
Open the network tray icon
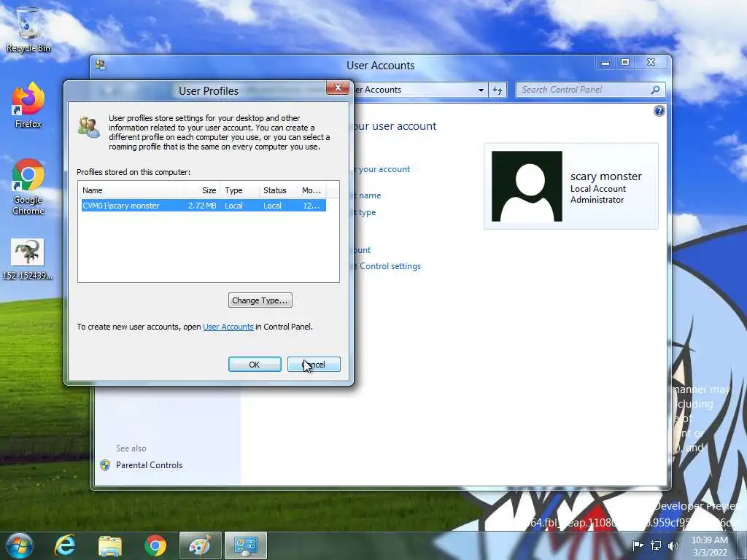(x=656, y=545)
